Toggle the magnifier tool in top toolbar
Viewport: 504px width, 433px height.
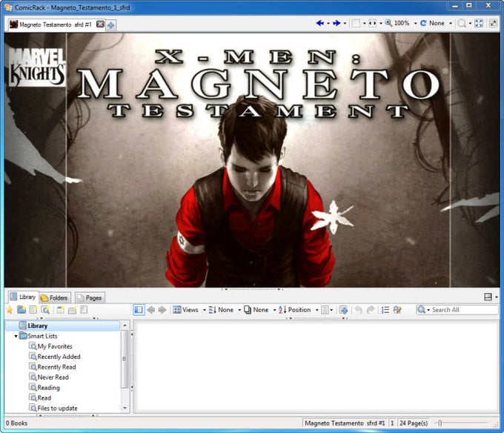462,23
